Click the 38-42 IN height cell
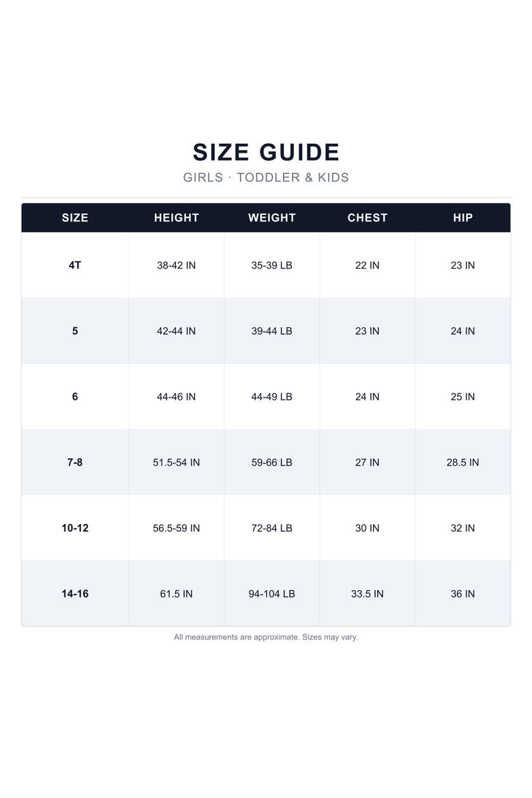The height and width of the screenshot is (798, 532). tap(176, 265)
